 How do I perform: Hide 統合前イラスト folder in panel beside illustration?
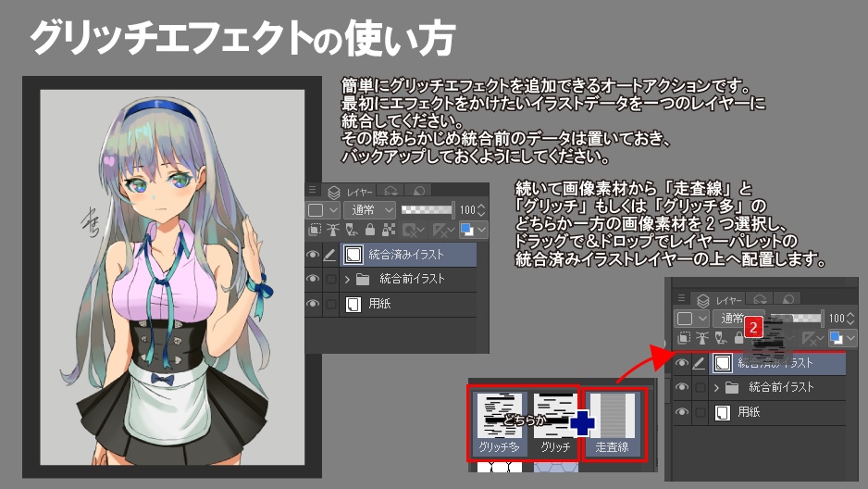[x=313, y=279]
